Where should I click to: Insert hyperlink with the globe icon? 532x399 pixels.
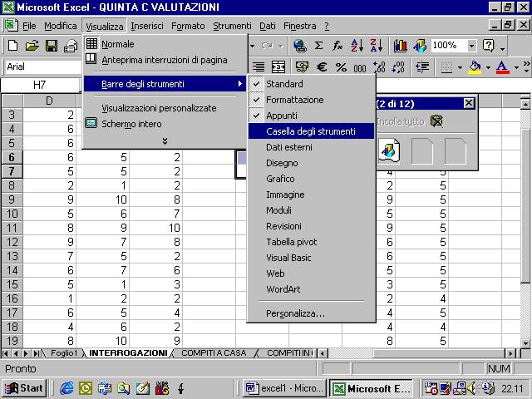click(x=299, y=46)
